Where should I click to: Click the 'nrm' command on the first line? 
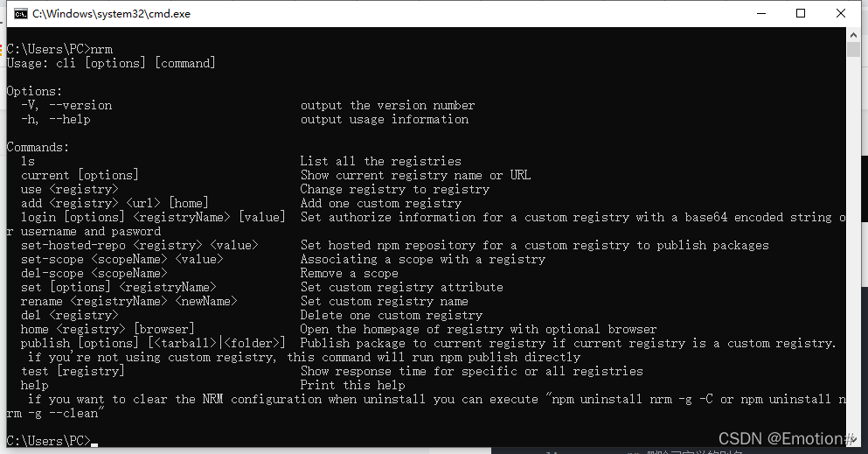coord(102,49)
